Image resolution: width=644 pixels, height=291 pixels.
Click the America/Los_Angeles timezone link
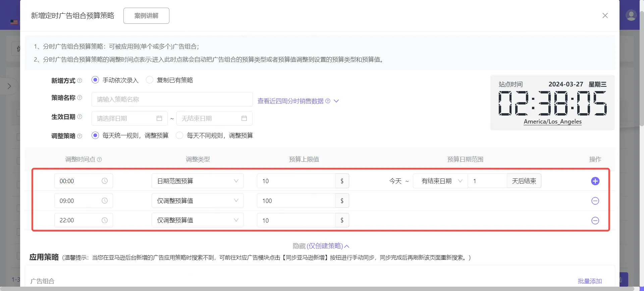[552, 122]
